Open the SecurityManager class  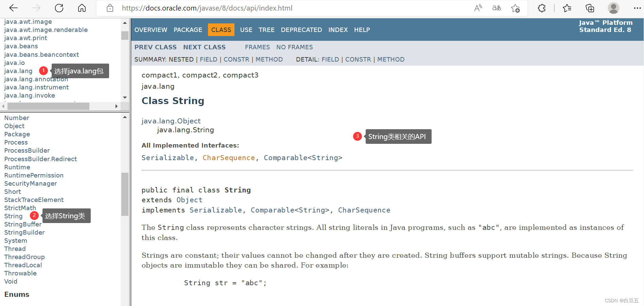click(31, 184)
